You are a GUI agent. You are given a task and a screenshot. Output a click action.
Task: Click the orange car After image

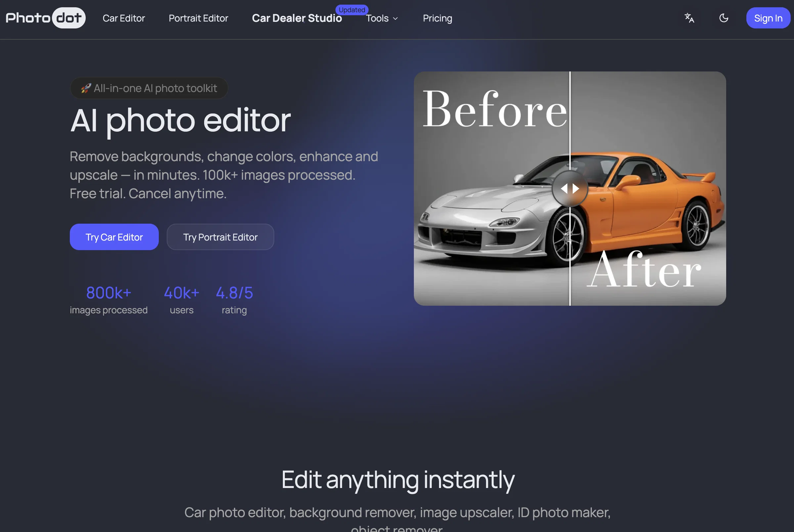coord(648,188)
